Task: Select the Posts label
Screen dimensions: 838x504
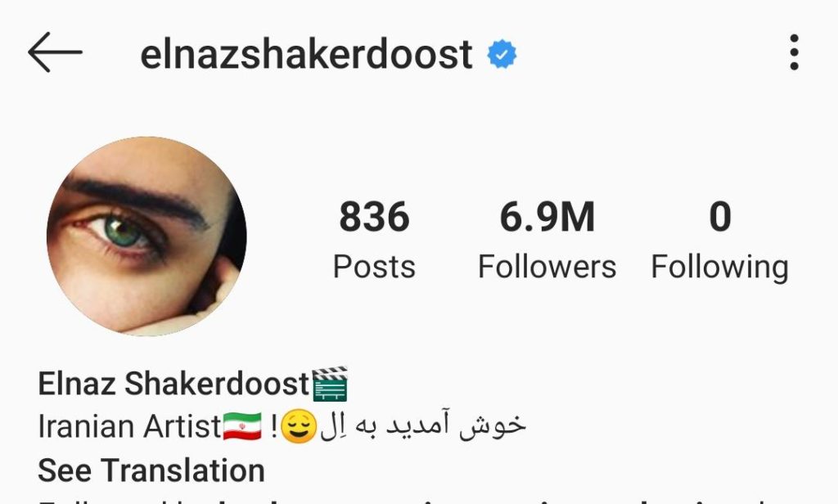Action: pos(374,266)
